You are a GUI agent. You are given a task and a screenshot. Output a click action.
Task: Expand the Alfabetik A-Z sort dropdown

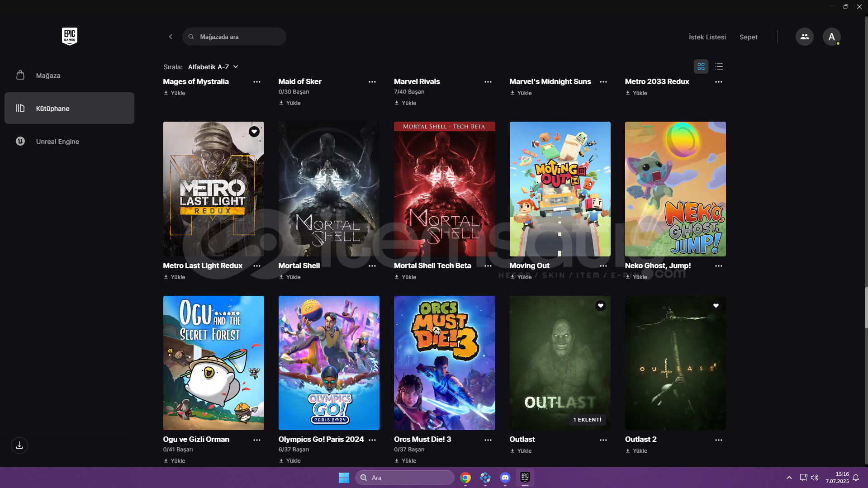pos(213,67)
